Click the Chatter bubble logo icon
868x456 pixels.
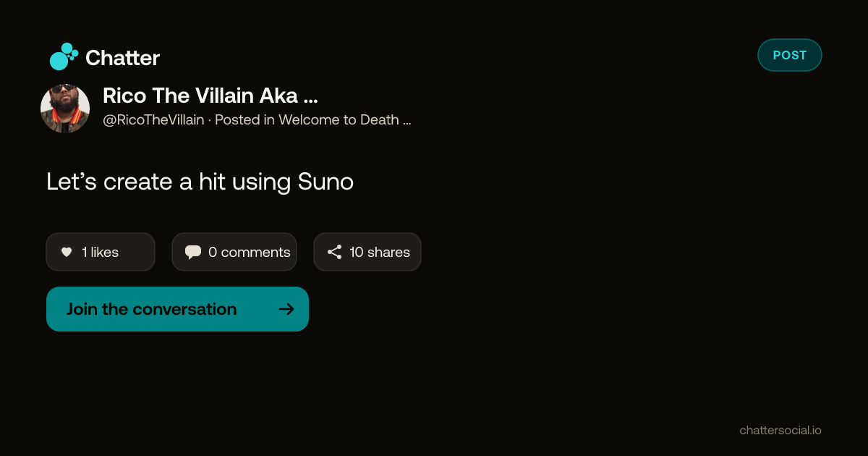[x=64, y=56]
